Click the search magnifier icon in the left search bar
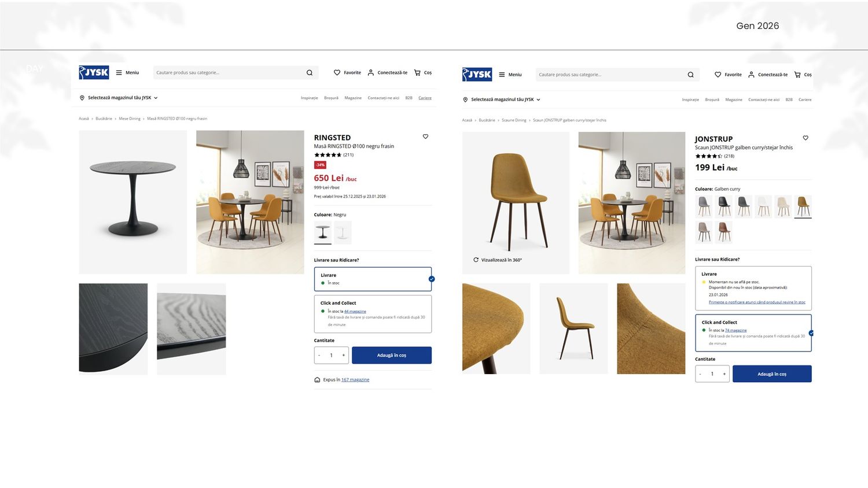 [310, 73]
